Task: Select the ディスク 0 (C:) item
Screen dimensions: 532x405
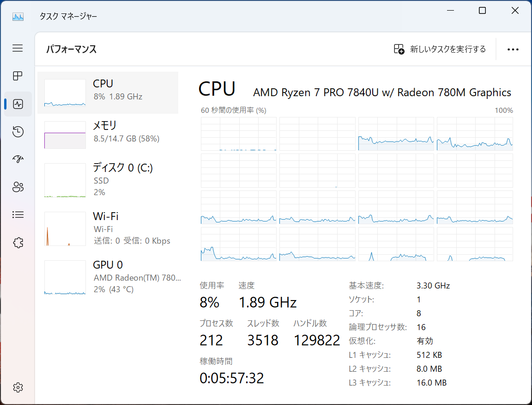Action: (108, 180)
